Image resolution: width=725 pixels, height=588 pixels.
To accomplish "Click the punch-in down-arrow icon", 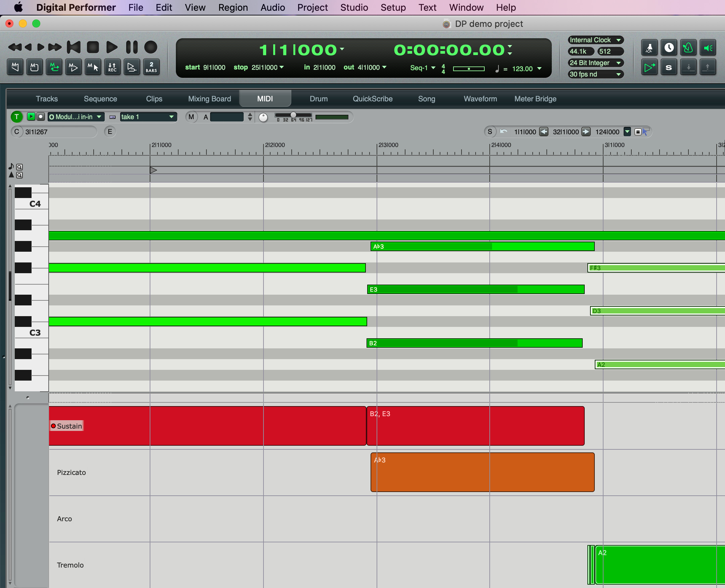I will [688, 67].
